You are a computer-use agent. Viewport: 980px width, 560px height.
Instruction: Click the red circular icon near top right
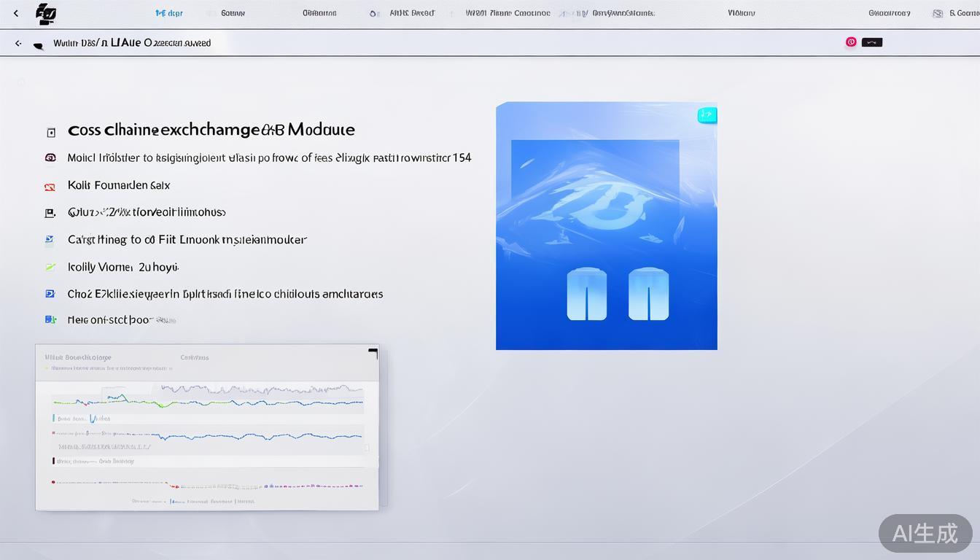850,42
